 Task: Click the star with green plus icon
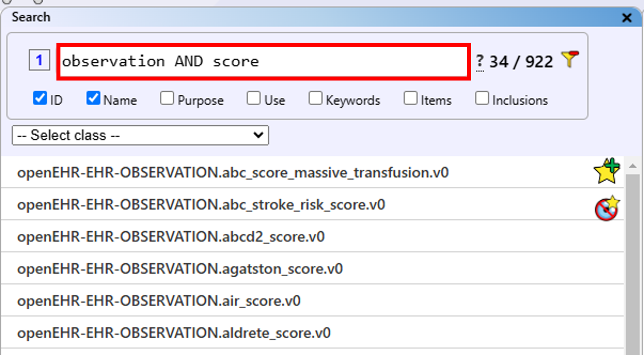tap(607, 171)
